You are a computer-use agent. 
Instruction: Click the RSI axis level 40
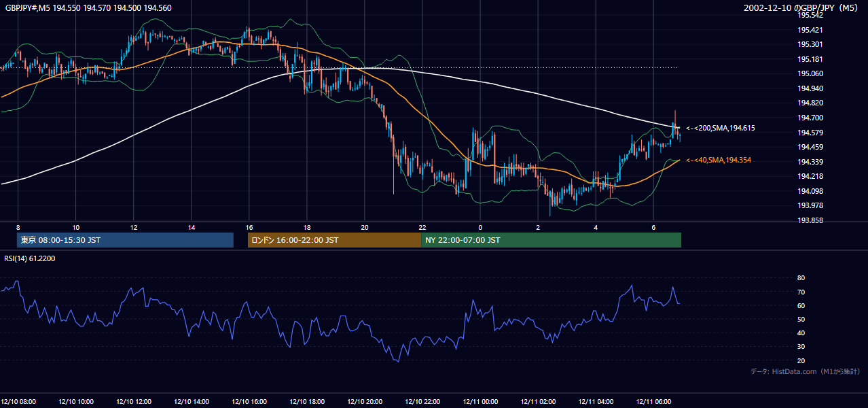(801, 333)
